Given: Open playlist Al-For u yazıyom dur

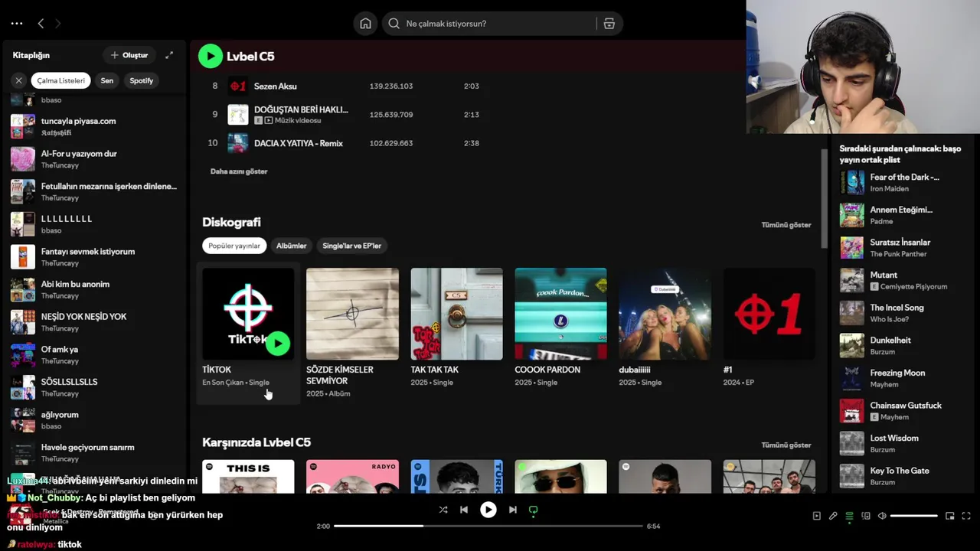Looking at the screenshot, I should click(x=96, y=159).
